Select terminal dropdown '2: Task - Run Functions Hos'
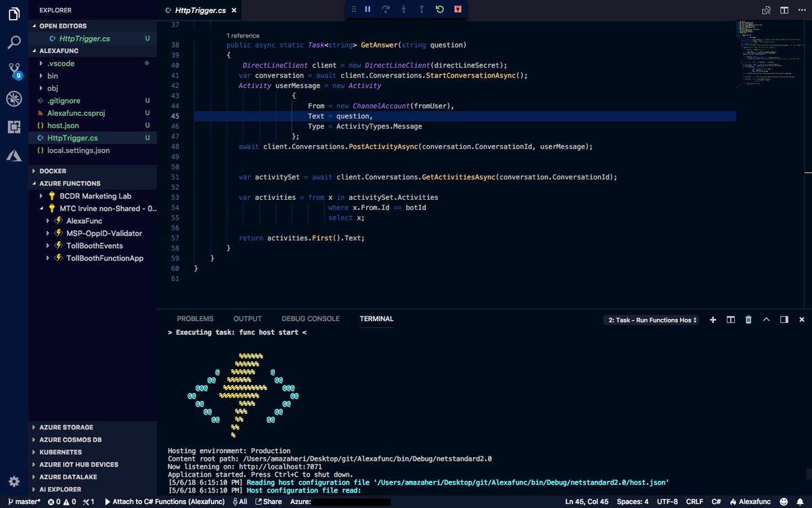The width and height of the screenshot is (812, 508). (651, 320)
